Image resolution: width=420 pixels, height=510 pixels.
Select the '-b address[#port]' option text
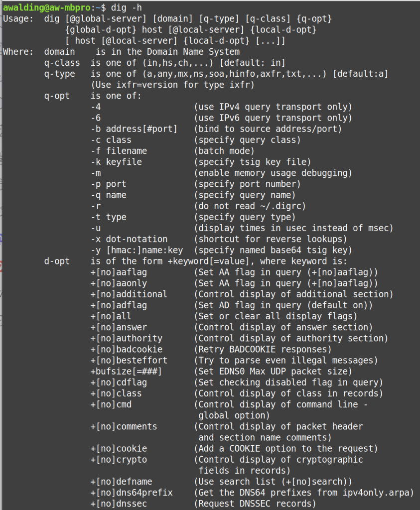(x=134, y=129)
